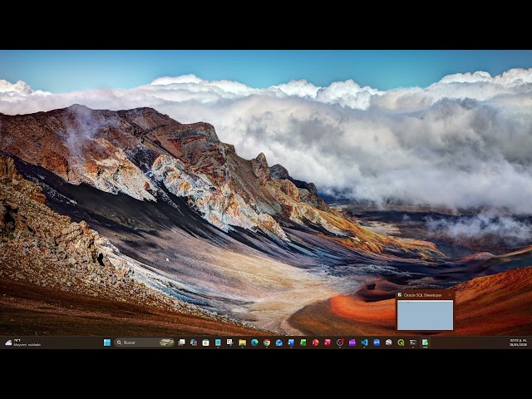The image size is (532, 399).
Task: Launch Microsoft Edge from the taskbar
Action: pyautogui.click(x=254, y=342)
